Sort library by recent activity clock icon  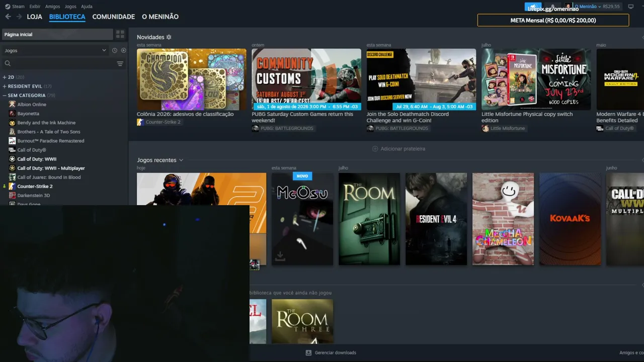click(x=115, y=50)
